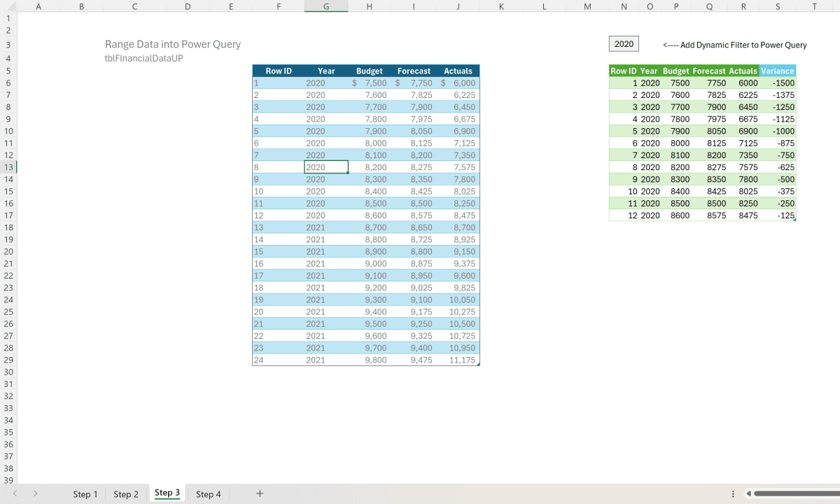The height and width of the screenshot is (504, 840).
Task: Open the Step 4 sheet tab
Action: [x=208, y=493]
